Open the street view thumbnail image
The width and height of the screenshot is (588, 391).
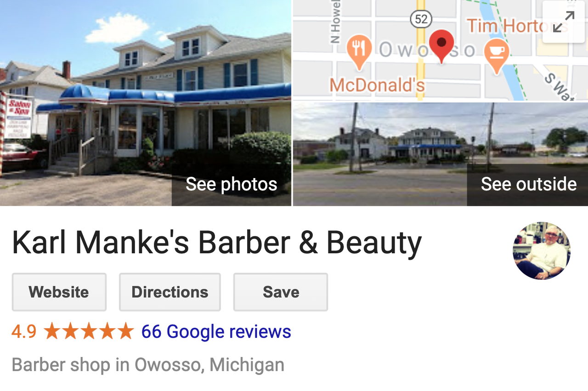point(441,154)
